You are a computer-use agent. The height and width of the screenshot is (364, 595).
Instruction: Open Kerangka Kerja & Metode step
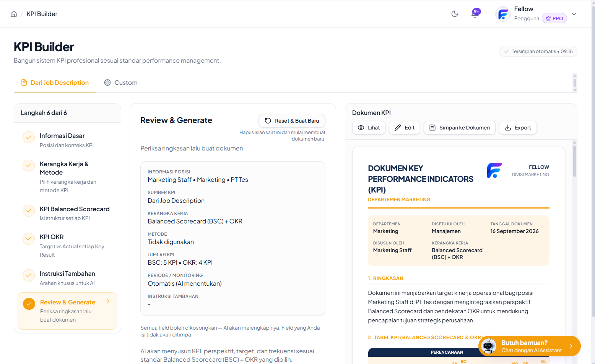click(67, 177)
